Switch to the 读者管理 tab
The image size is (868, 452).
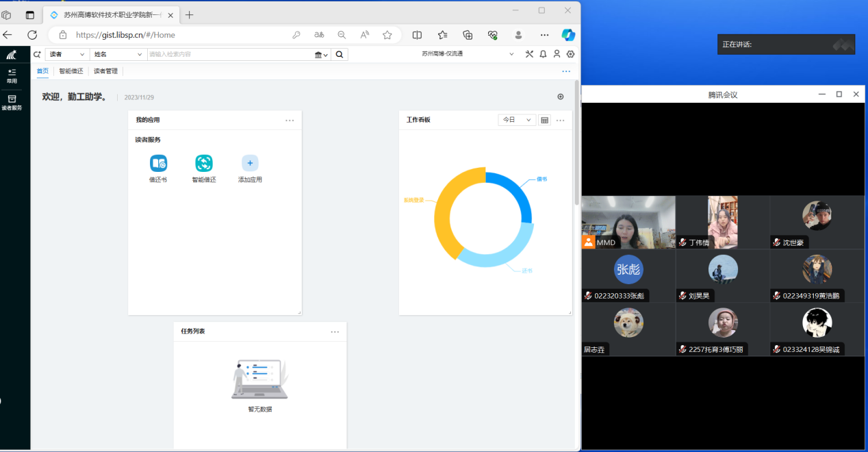point(105,71)
